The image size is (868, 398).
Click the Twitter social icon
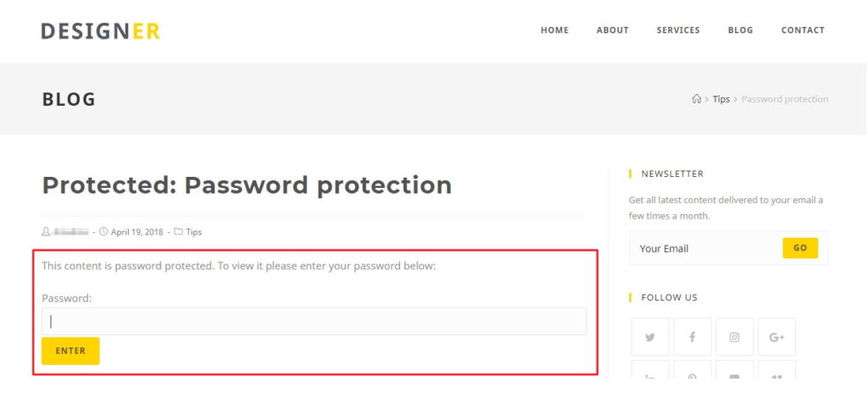(x=650, y=337)
